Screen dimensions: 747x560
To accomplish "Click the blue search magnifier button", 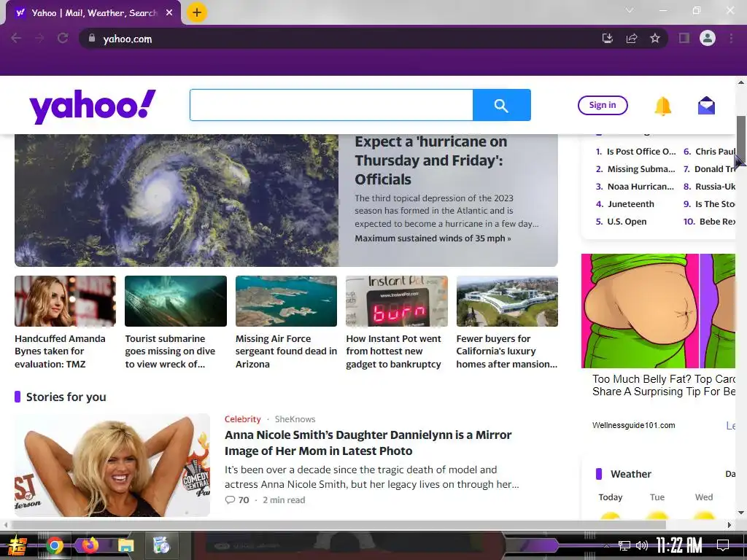I will pyautogui.click(x=502, y=105).
